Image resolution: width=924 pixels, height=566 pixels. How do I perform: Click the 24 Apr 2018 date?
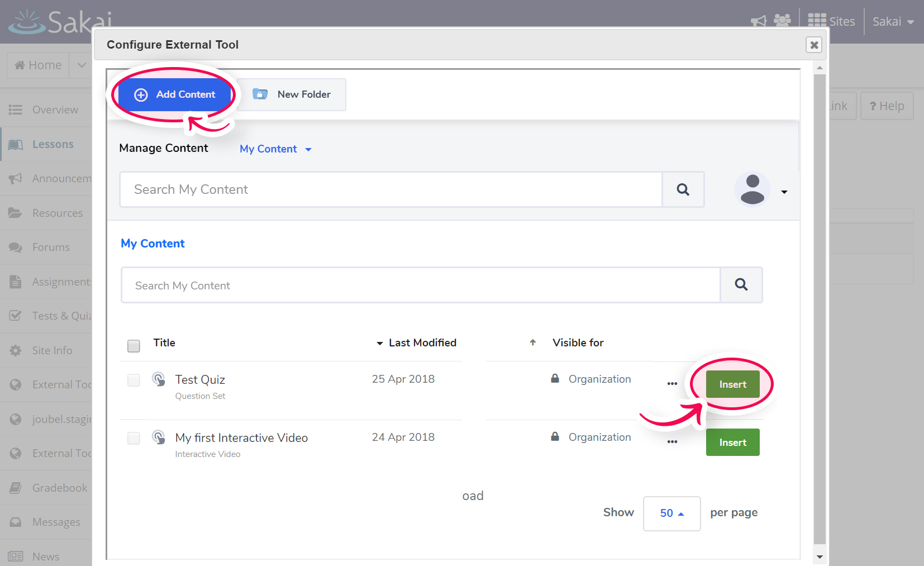point(403,437)
